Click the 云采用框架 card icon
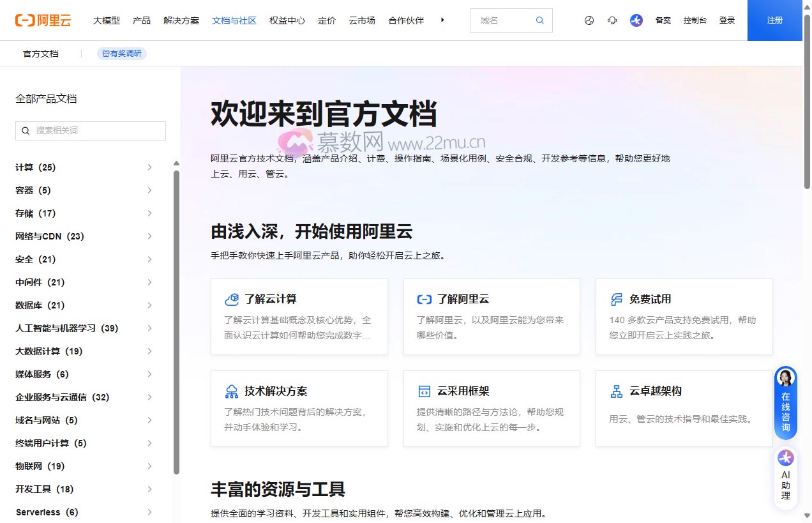This screenshot has width=812, height=523. 423,390
